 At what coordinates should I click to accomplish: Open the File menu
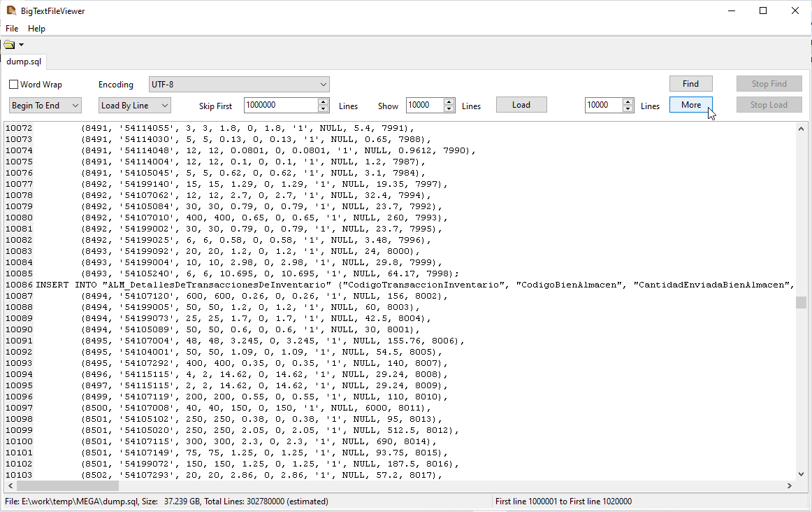pyautogui.click(x=12, y=29)
